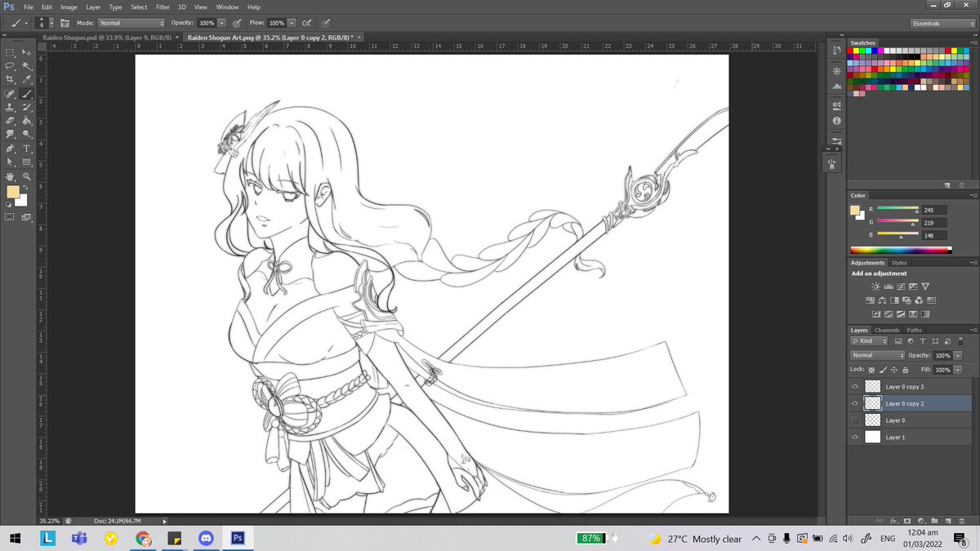Lock all layer attributes
The image size is (980, 551).
pos(905,370)
